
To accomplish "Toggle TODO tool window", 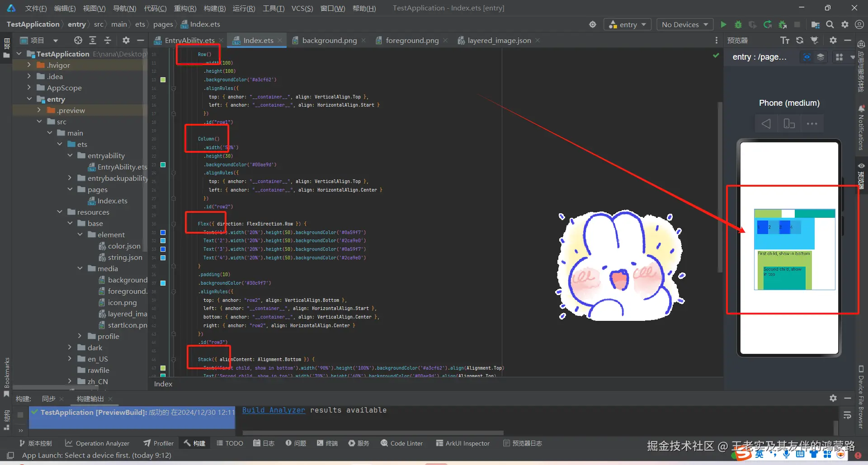I will click(x=230, y=443).
